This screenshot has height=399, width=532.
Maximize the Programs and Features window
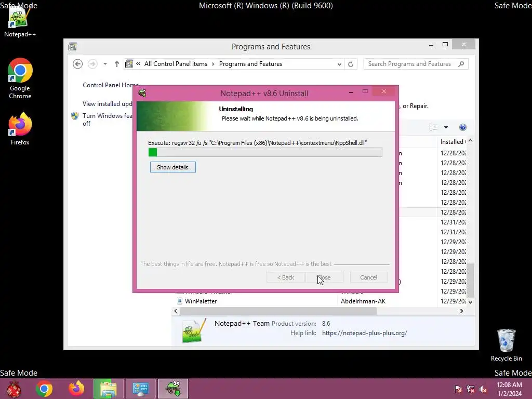coord(445,45)
